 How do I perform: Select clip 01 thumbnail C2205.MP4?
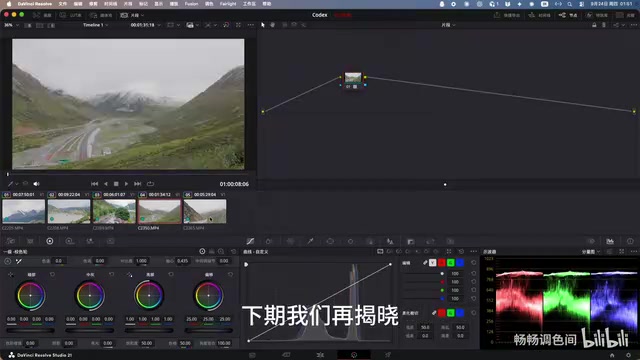point(24,211)
